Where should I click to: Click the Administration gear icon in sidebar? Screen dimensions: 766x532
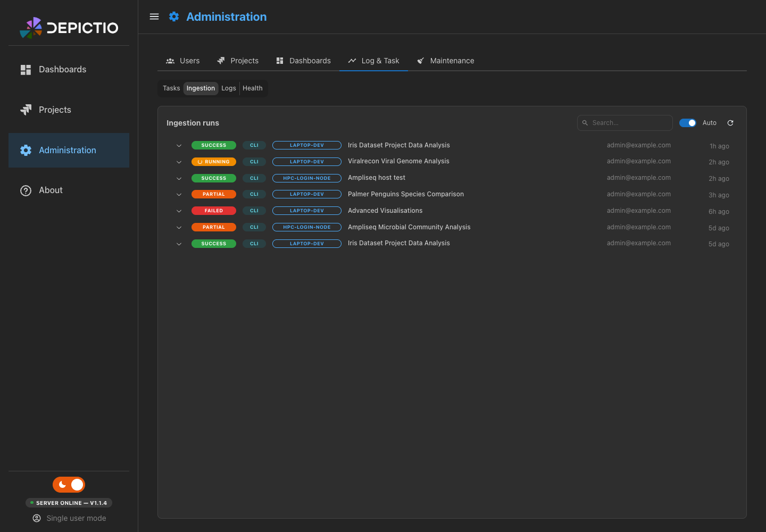pyautogui.click(x=26, y=151)
